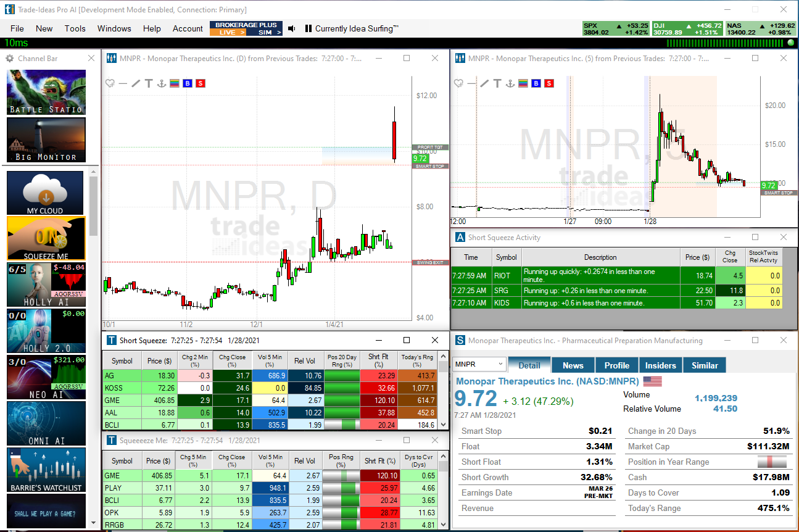Click T icon of Squeeeeze Me window title

coord(111,440)
